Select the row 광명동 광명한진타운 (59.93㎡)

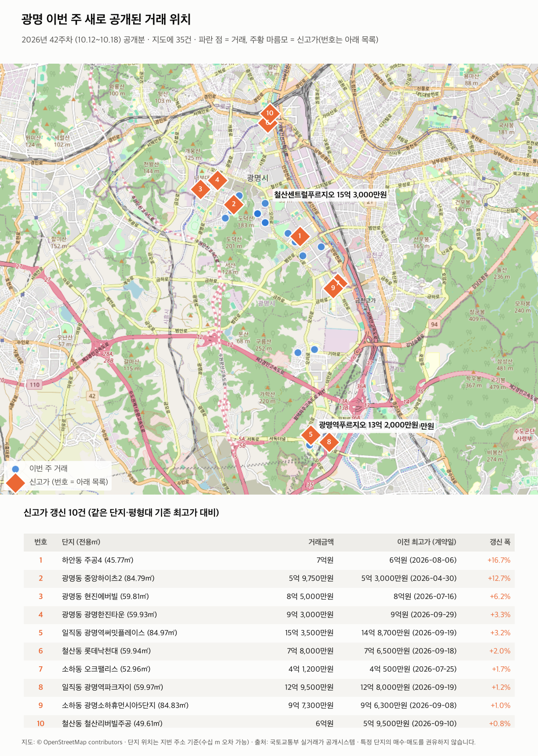(x=269, y=615)
